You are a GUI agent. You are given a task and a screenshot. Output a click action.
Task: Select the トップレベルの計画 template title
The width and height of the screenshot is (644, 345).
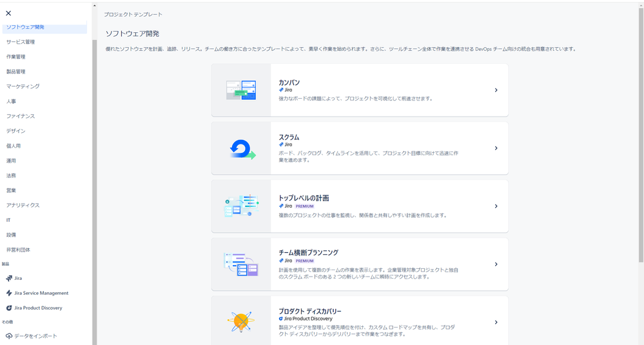click(304, 198)
